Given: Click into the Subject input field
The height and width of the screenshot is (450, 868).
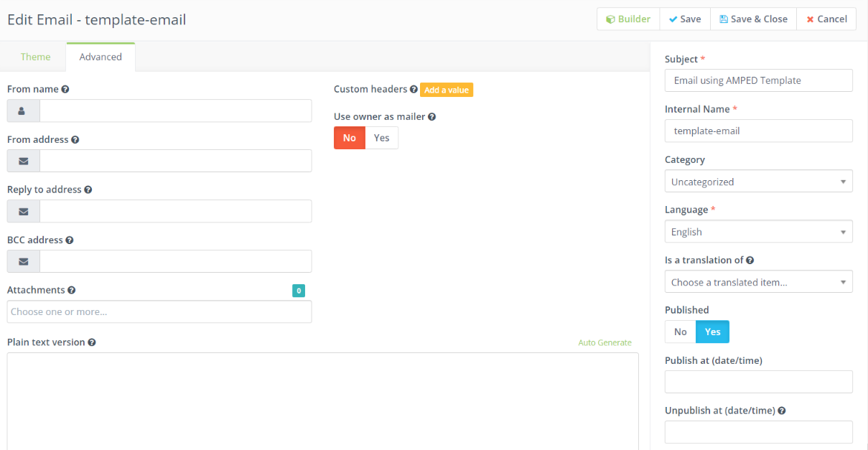Looking at the screenshot, I should pos(758,80).
